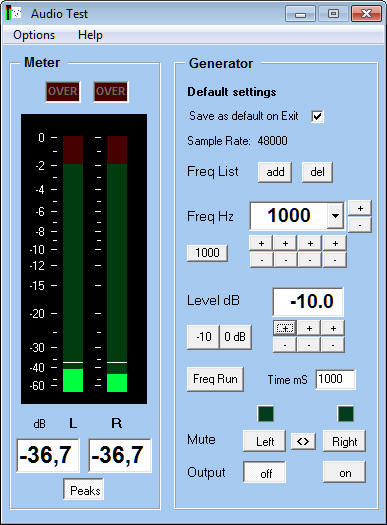Click the large plus stepper right of Freq Hz

[360, 208]
